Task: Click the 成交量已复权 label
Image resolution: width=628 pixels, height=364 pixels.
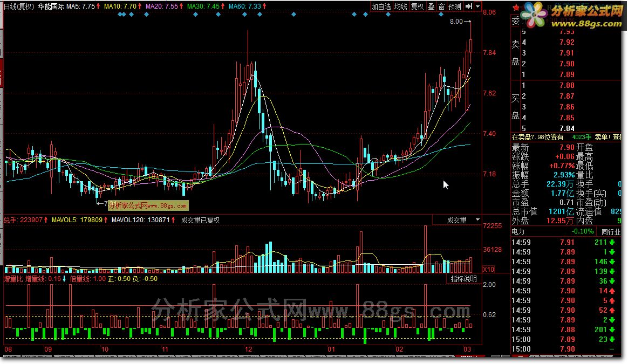Action: [200, 220]
